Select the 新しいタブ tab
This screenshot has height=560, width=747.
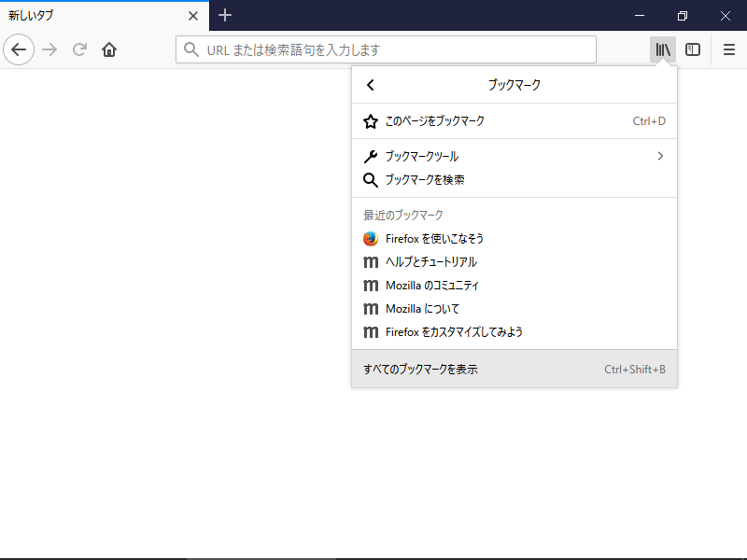point(105,16)
